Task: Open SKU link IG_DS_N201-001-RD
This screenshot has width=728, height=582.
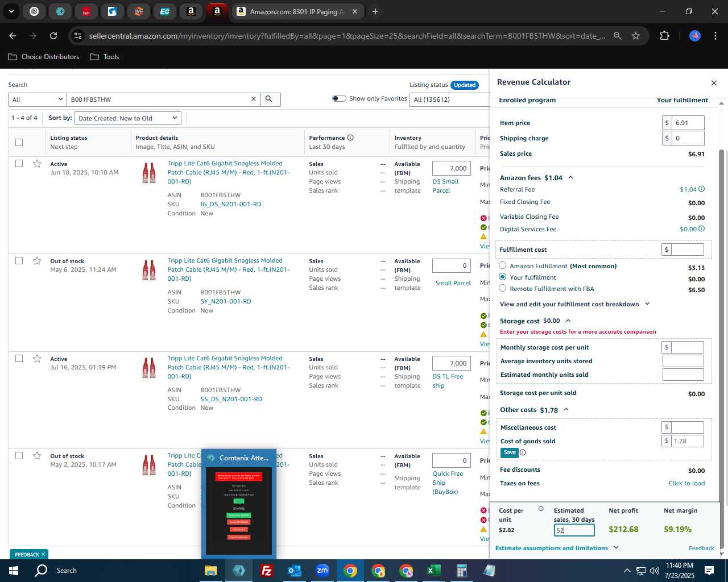Action: pyautogui.click(x=231, y=204)
